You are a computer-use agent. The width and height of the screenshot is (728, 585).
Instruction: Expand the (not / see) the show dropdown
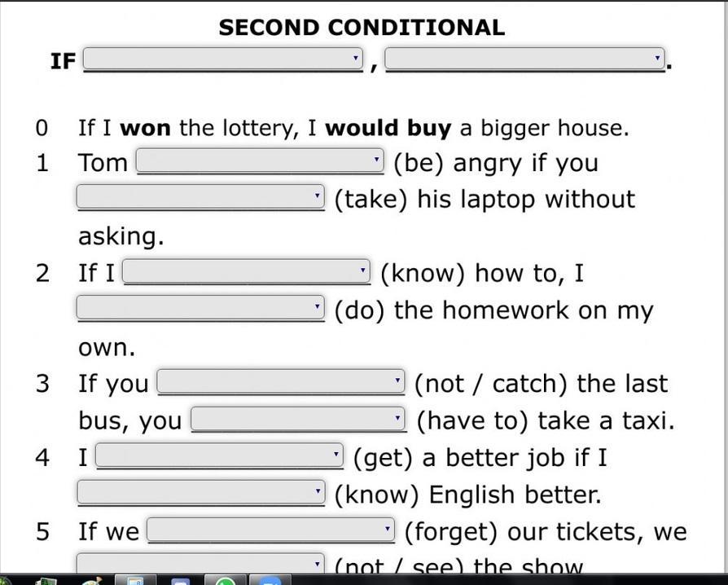pos(200,564)
